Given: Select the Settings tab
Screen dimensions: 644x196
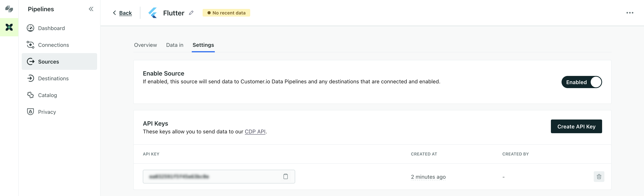Looking at the screenshot, I should 203,45.
